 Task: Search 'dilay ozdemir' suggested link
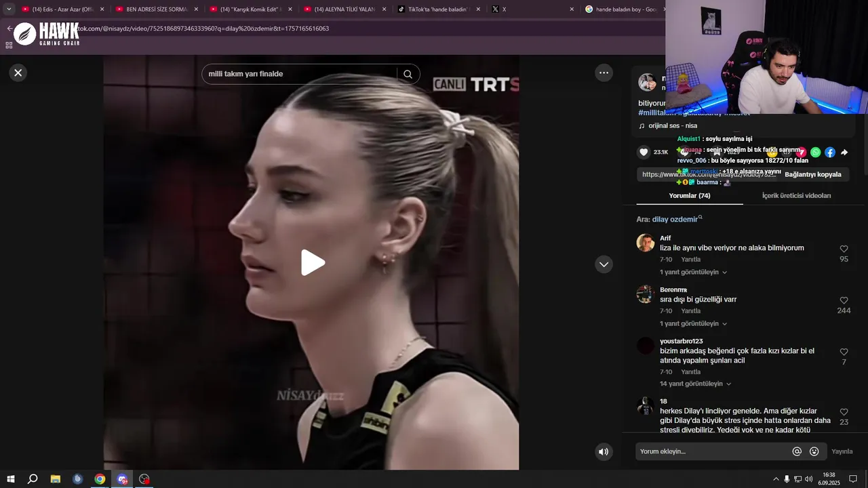(x=675, y=220)
